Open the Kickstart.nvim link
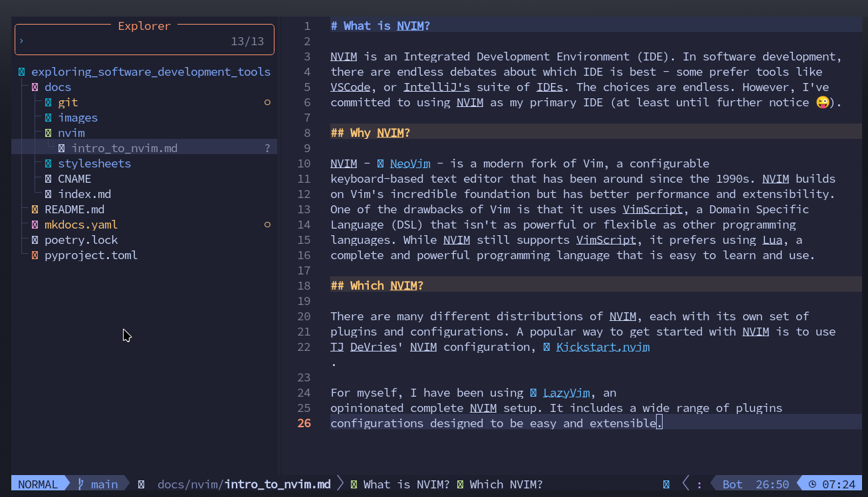 click(601, 346)
